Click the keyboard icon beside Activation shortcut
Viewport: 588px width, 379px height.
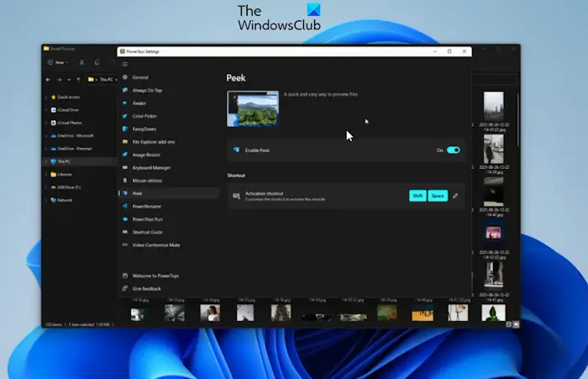coord(236,196)
